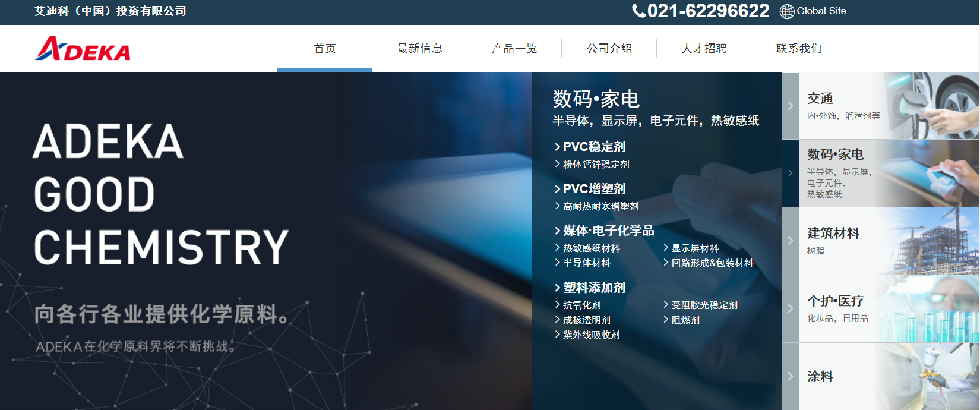The height and width of the screenshot is (410, 980).
Task: Click the 树脂 description under 建筑材料
Action: pos(815,251)
